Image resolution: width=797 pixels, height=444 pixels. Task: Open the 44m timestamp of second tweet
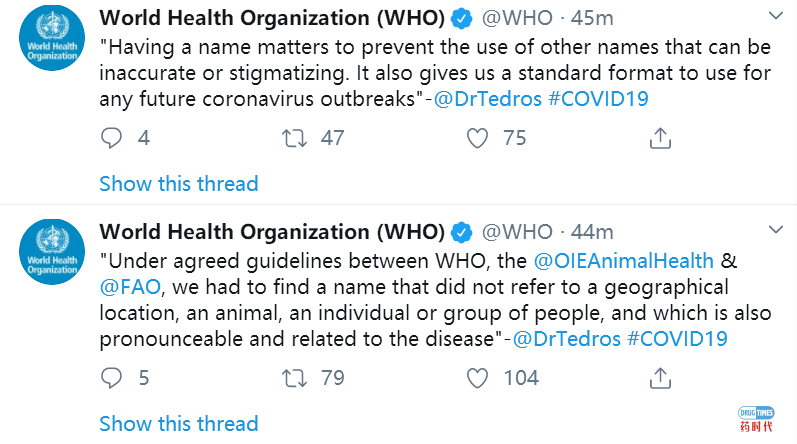click(x=592, y=232)
